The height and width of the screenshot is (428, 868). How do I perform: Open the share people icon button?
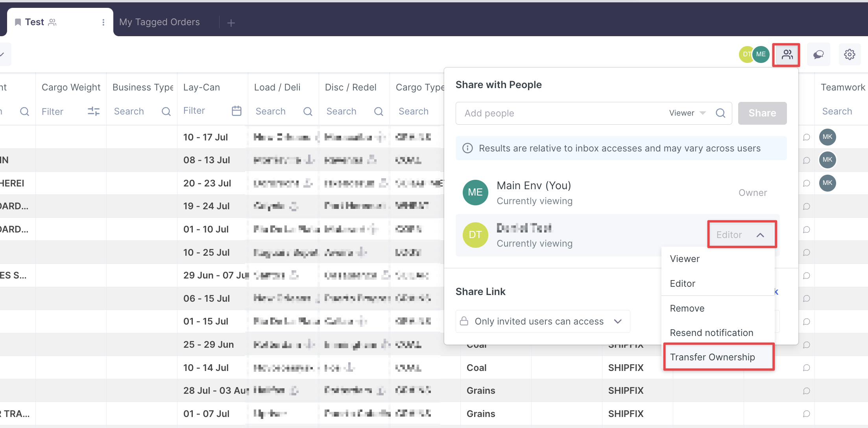tap(787, 55)
